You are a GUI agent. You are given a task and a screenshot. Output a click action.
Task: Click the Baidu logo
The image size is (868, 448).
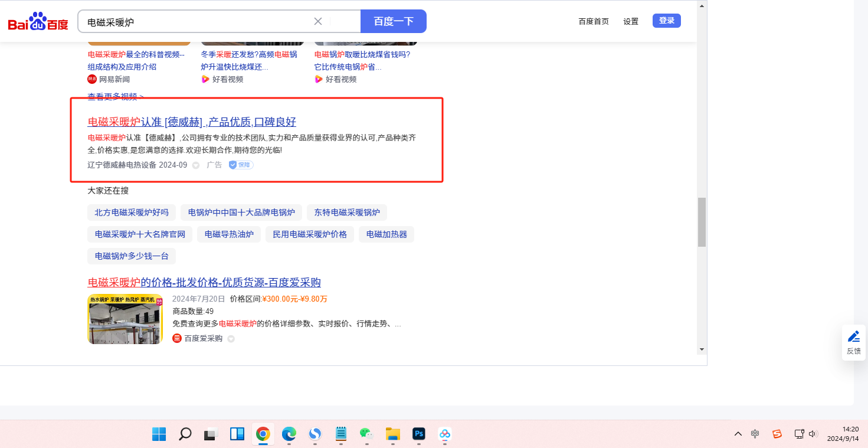(38, 22)
